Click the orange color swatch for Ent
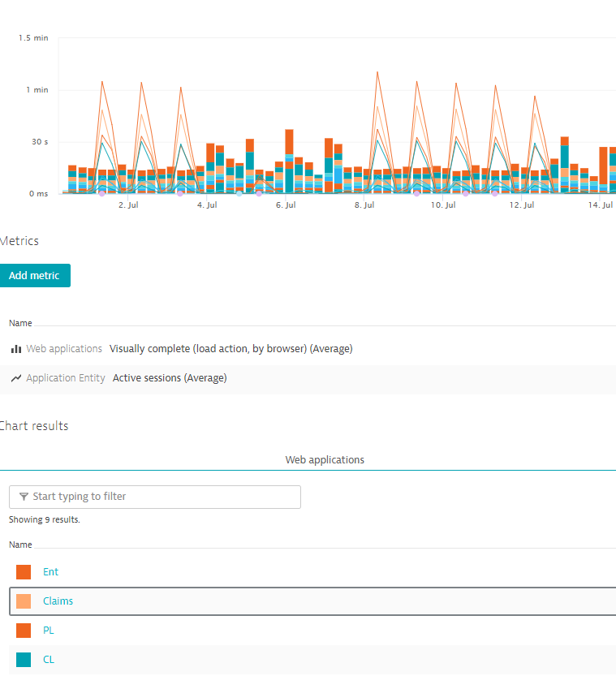Image resolution: width=616 pixels, height=676 pixels. click(24, 572)
